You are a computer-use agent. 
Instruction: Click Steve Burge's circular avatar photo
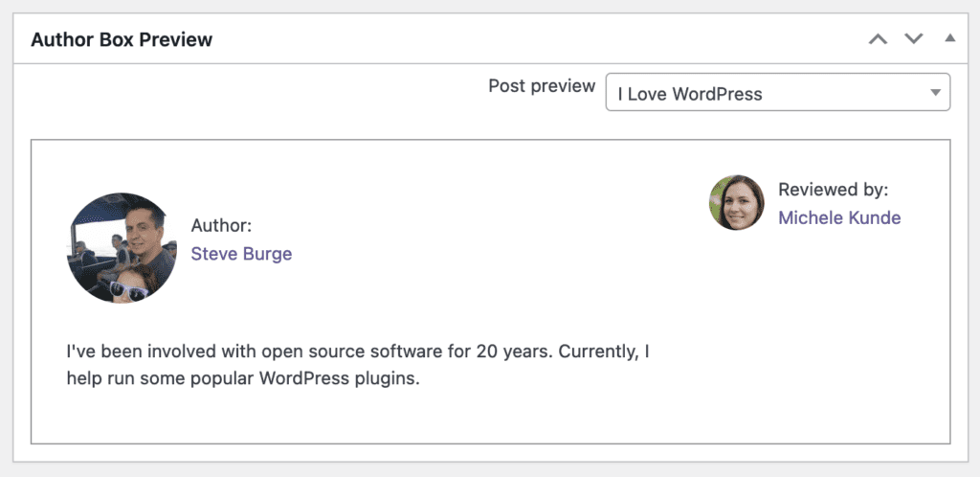(122, 248)
